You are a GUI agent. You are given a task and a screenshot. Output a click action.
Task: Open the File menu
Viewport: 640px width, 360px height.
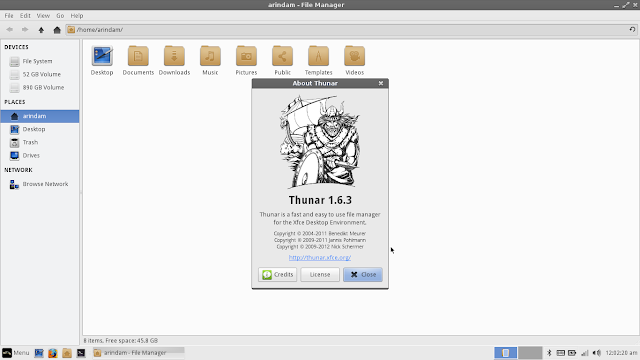click(x=9, y=16)
